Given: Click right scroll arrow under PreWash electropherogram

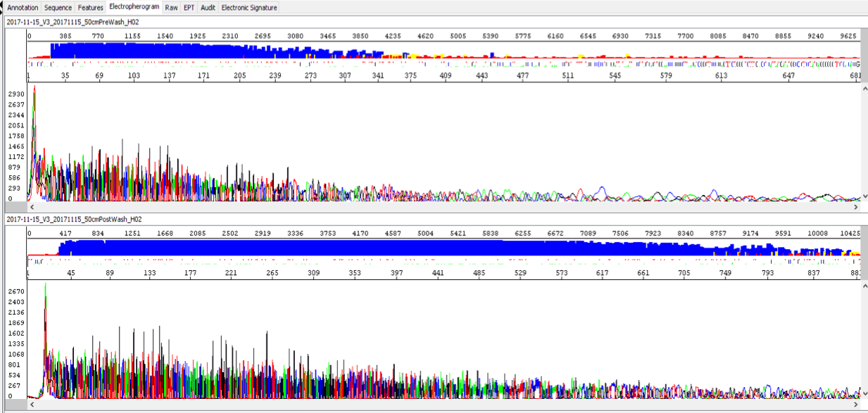Looking at the screenshot, I should pos(855,208).
